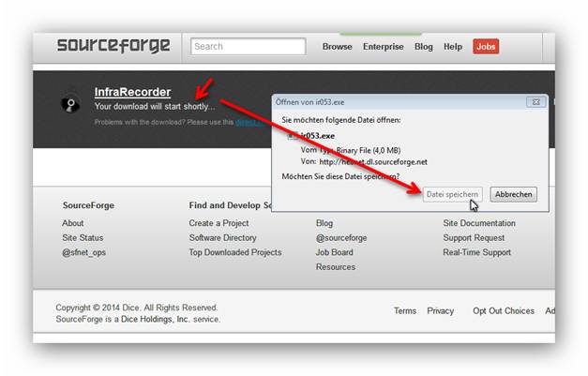Open the Site Documentation link
Image resolution: width=588 pixels, height=376 pixels.
(479, 223)
